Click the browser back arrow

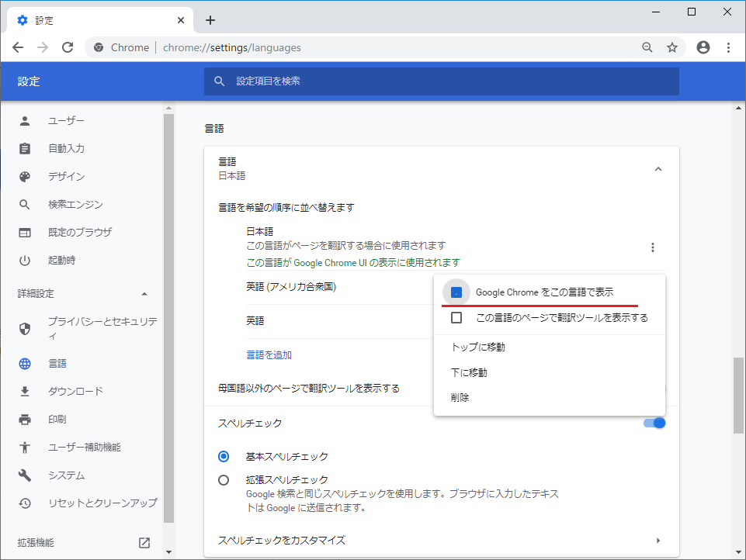click(18, 47)
